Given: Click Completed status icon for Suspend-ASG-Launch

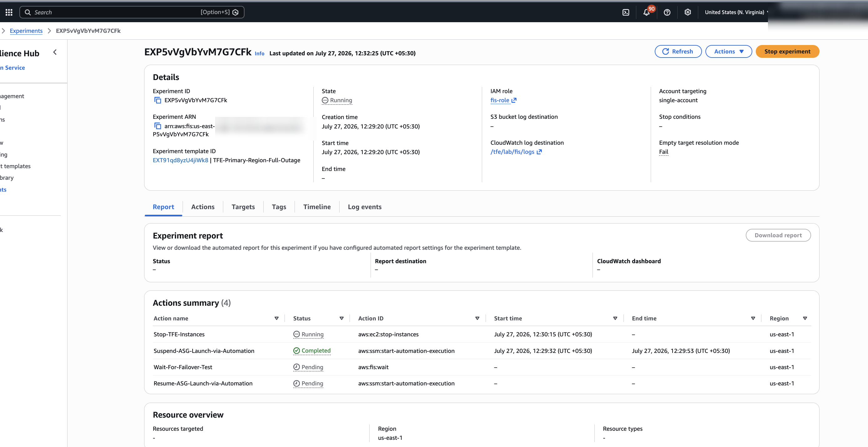Looking at the screenshot, I should (x=296, y=351).
